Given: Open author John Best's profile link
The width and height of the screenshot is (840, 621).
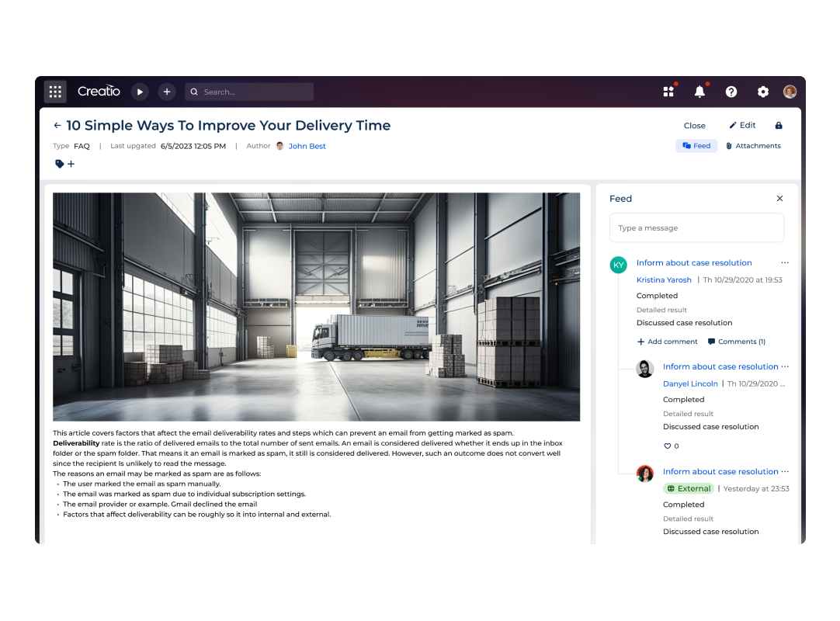Looking at the screenshot, I should coord(307,146).
